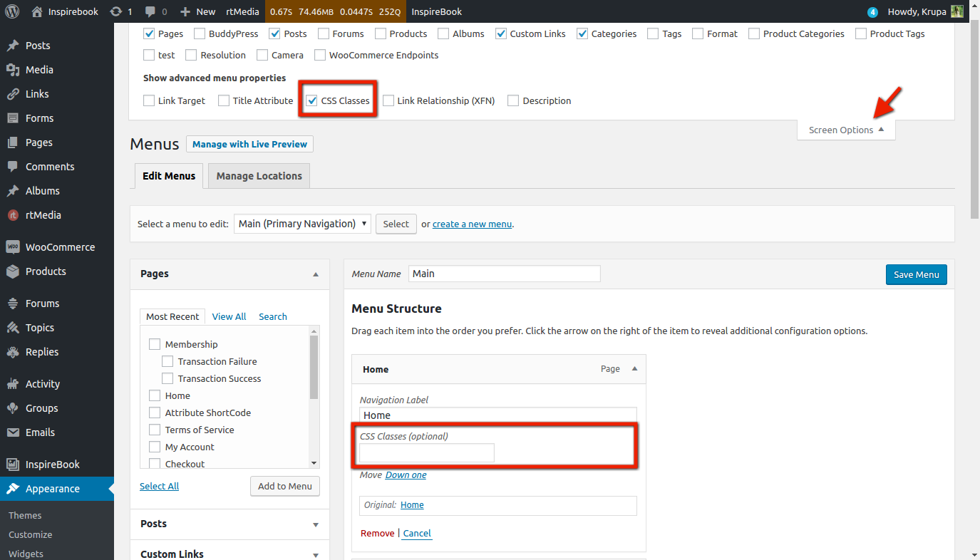
Task: Check the Membership page checkbox
Action: pyautogui.click(x=155, y=344)
